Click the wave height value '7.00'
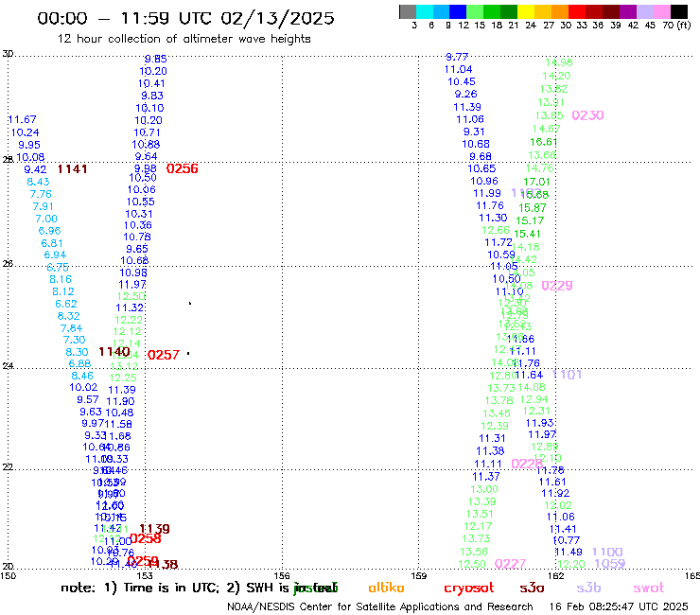This screenshot has width=700, height=615. [46, 219]
